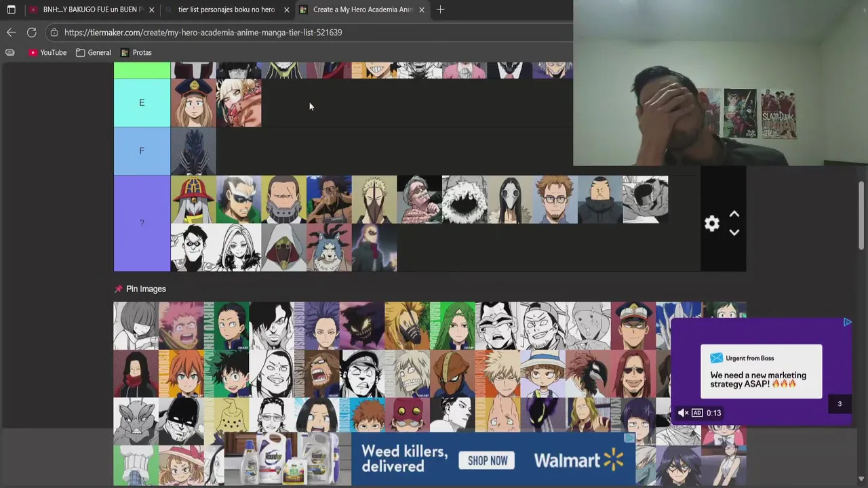Click the Pin Images option
This screenshot has height=488, width=868.
tap(146, 289)
